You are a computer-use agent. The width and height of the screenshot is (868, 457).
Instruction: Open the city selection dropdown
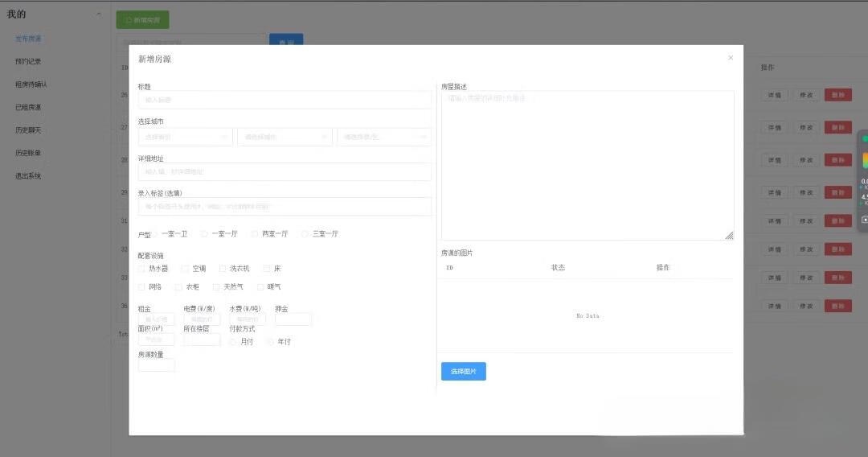point(285,137)
